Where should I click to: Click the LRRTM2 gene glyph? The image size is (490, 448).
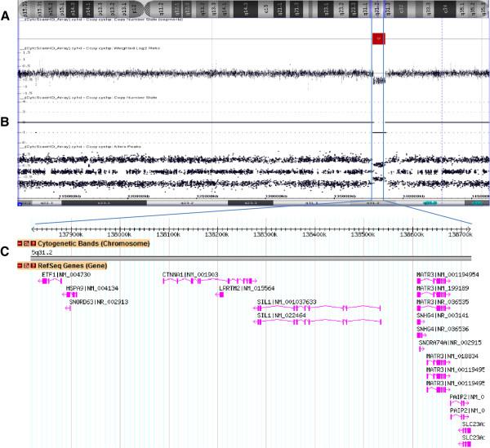pos(220,295)
